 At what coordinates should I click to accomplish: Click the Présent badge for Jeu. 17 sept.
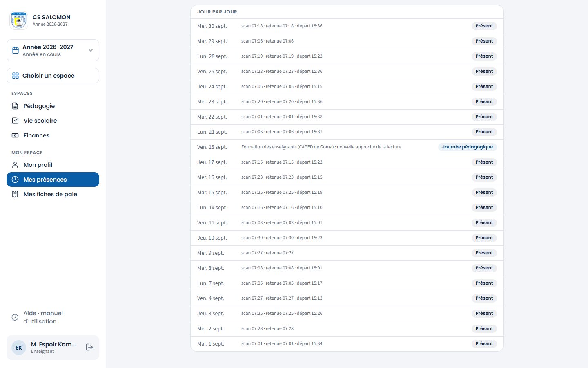pos(484,162)
